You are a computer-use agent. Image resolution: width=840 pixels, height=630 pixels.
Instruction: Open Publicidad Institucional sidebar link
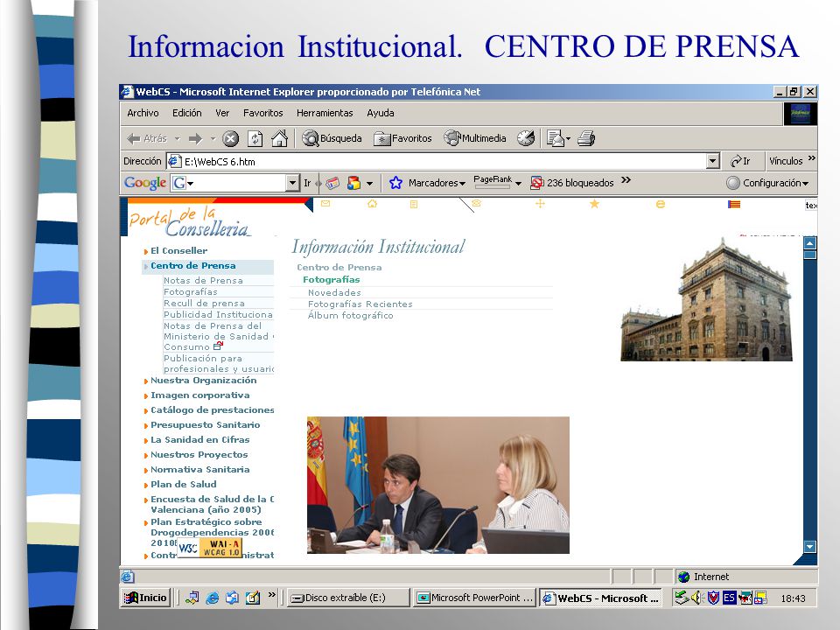click(x=218, y=314)
